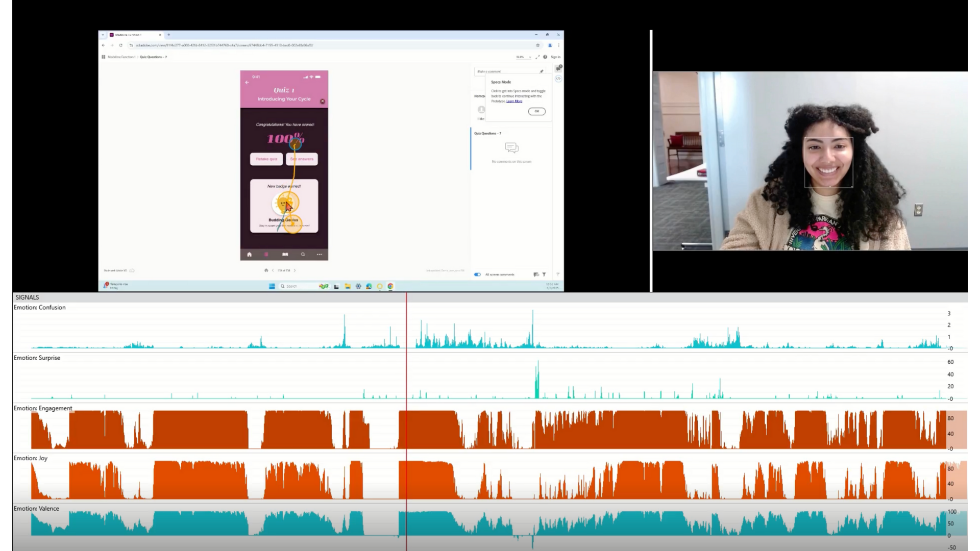Expand the Chrome tab search chevron
Viewport: 980px width, 551px height.
click(103, 35)
